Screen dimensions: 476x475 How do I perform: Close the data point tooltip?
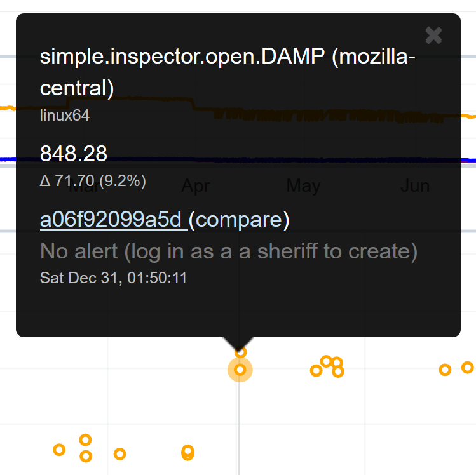[433, 36]
